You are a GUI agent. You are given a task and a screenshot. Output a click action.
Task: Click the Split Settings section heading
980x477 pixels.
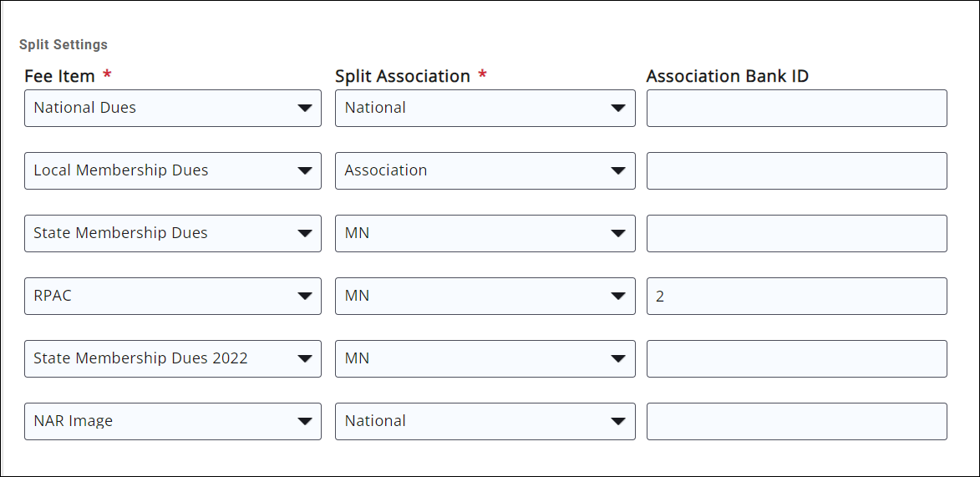(x=63, y=44)
